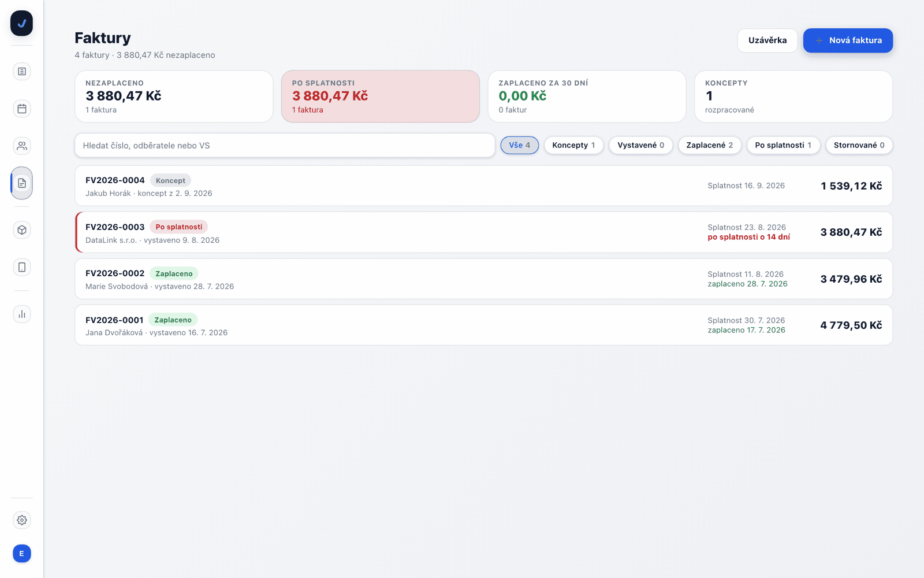Filter by Zaplacené 2
This screenshot has width=924, height=578.
(x=710, y=145)
